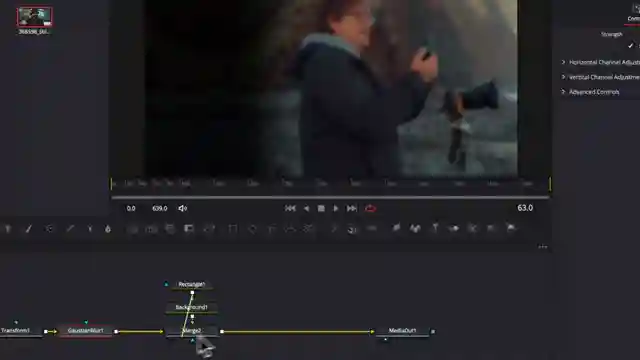Click the playback scrubber bar under the ruler

tap(331, 198)
